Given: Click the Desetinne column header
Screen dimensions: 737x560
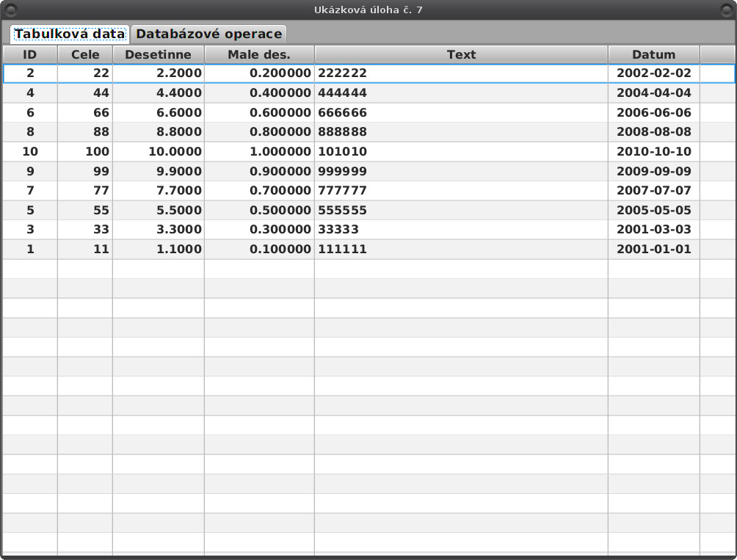Looking at the screenshot, I should coord(159,54).
